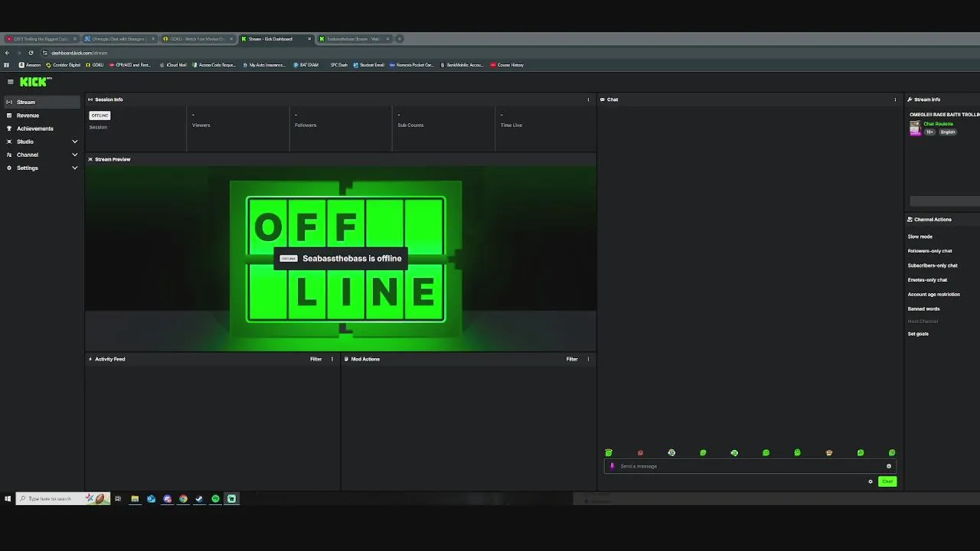Toggle Account age restriction
The image size is (980, 551).
[x=933, y=295]
